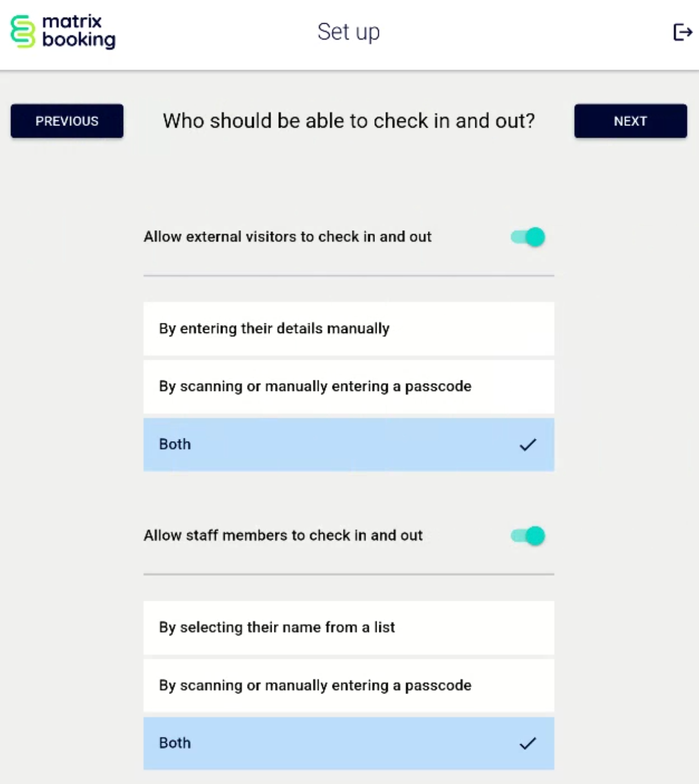The width and height of the screenshot is (699, 784).
Task: Proceed to the next setup step
Action: [630, 120]
